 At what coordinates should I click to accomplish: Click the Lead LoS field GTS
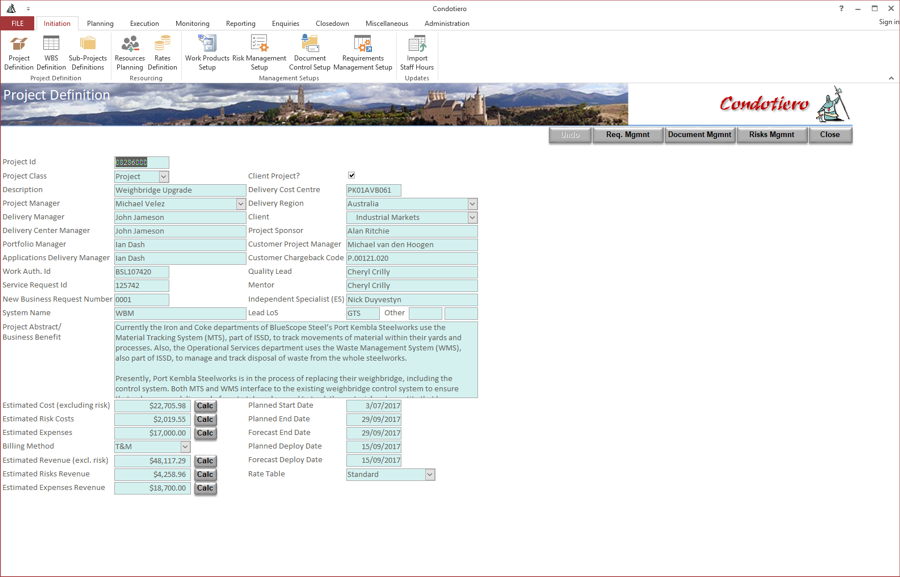363,313
